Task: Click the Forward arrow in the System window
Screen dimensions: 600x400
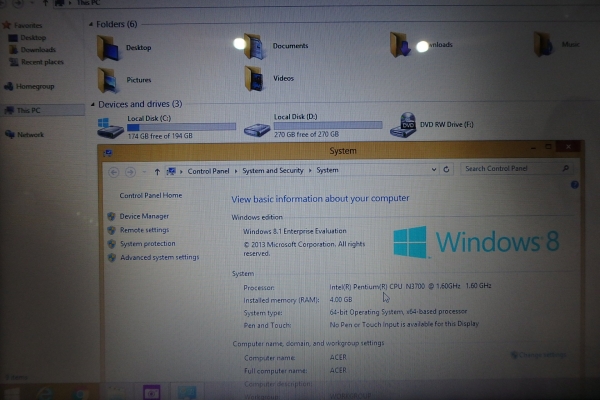Action: click(x=130, y=172)
